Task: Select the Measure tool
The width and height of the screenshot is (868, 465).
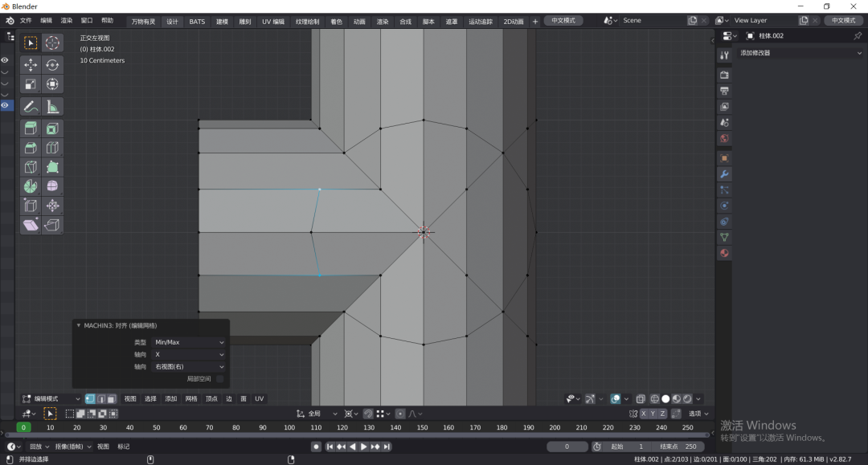Action: pyautogui.click(x=52, y=106)
